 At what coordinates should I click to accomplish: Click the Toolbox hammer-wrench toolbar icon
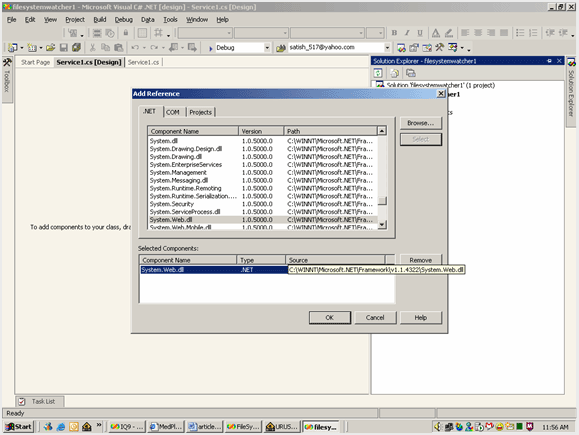point(439,47)
